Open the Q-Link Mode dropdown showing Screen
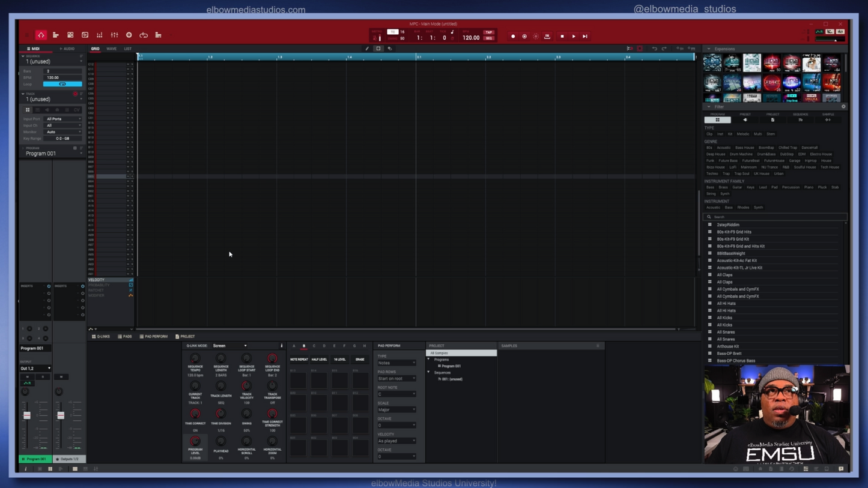 230,346
